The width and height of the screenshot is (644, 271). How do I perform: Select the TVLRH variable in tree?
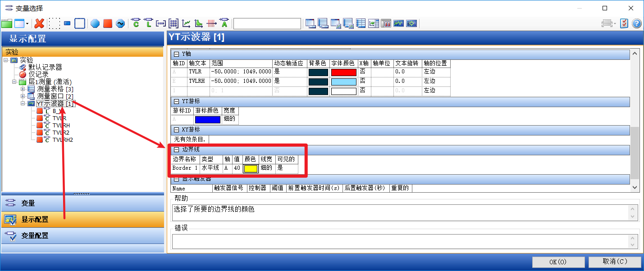[61, 125]
